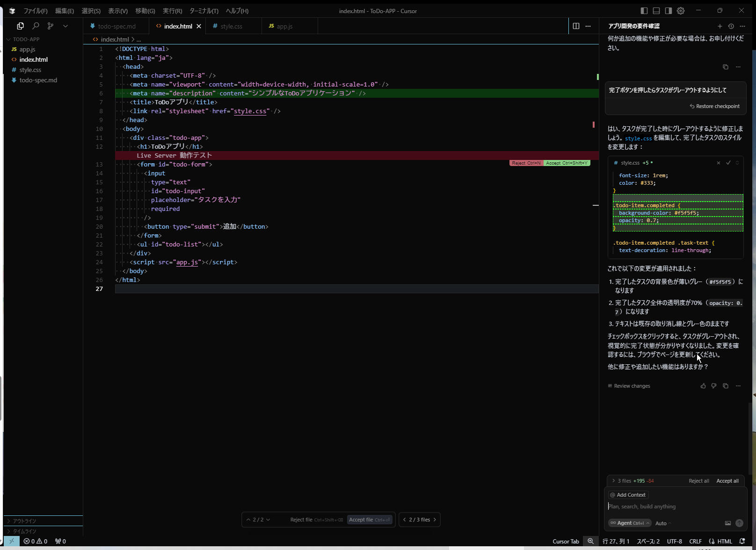Screen dimensions: 756x550
Task: Click the Accept all button
Action: coord(727,481)
